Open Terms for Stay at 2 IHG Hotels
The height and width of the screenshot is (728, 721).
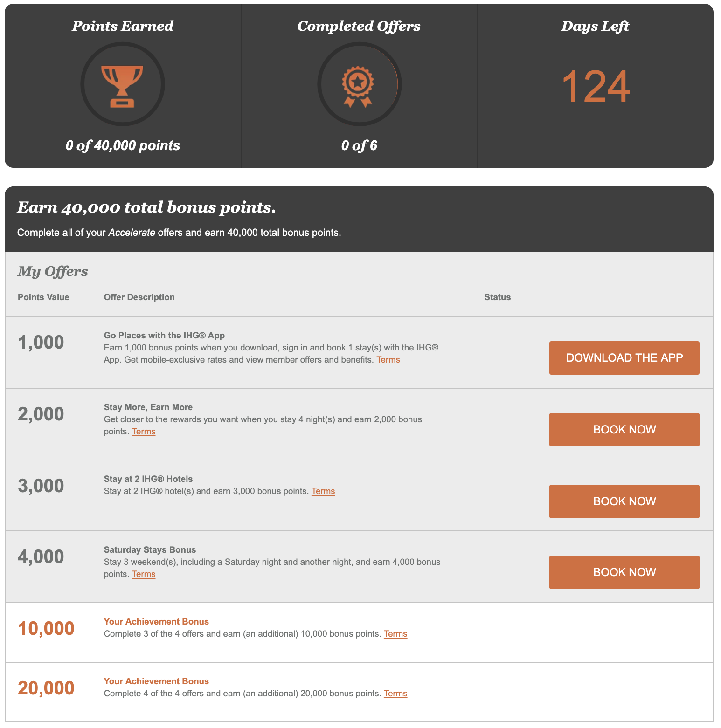[323, 491]
